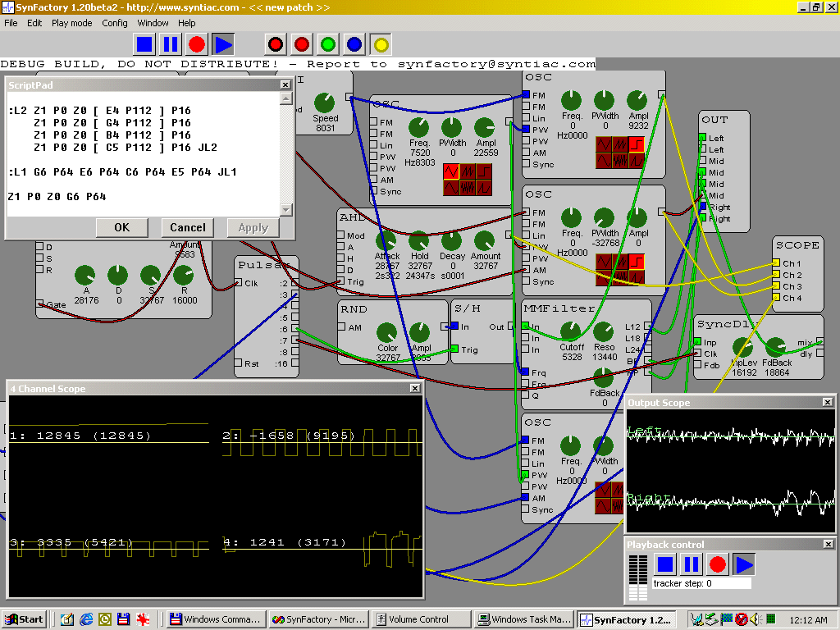Click Record in the Playback control window

pyautogui.click(x=718, y=564)
